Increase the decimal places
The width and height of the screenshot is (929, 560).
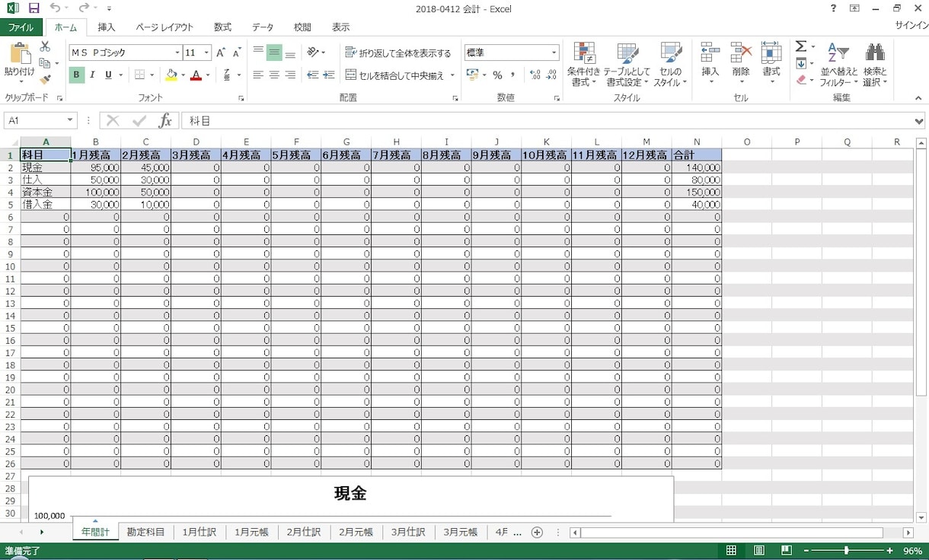(x=535, y=75)
